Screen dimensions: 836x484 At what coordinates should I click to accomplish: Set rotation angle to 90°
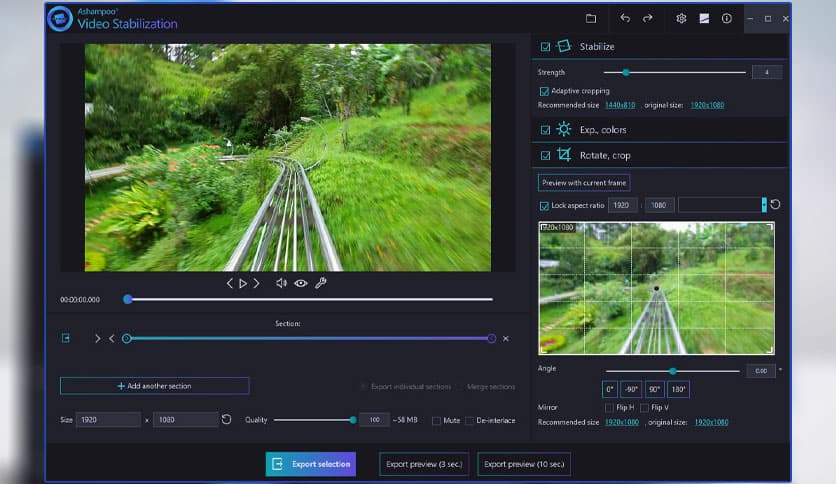[x=654, y=389]
